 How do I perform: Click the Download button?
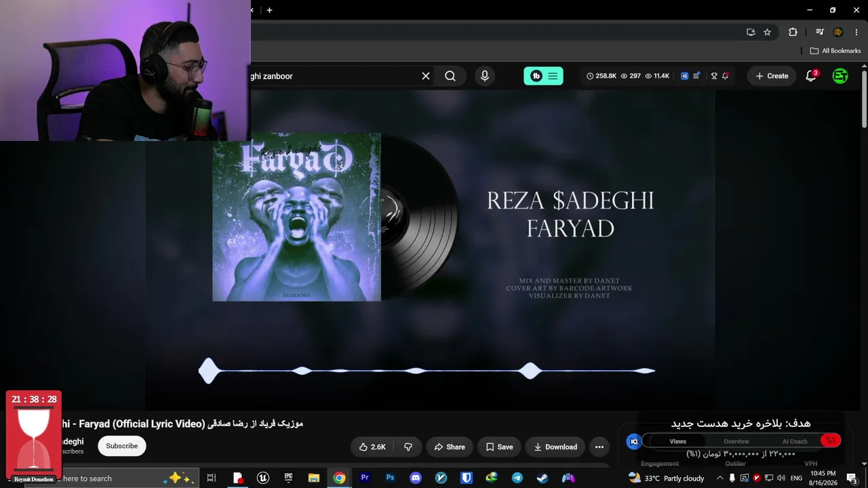pyautogui.click(x=555, y=447)
